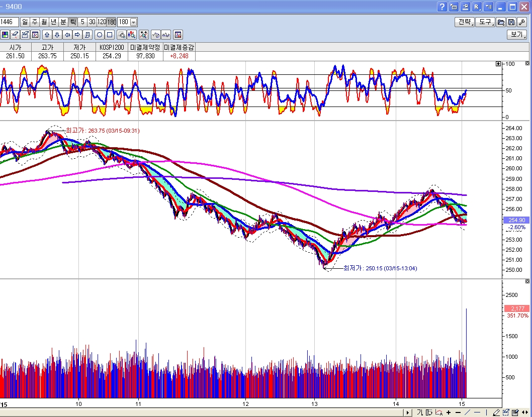
Task: Expand the 보기 (view) dropdown button
Action: click(x=517, y=35)
